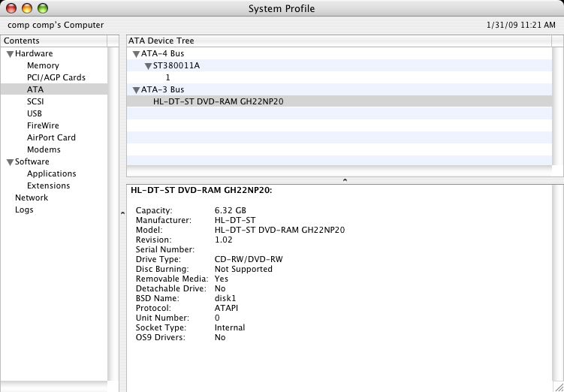This screenshot has height=392, width=564.
Task: Click the comp comp's Computer label
Action: click(56, 25)
